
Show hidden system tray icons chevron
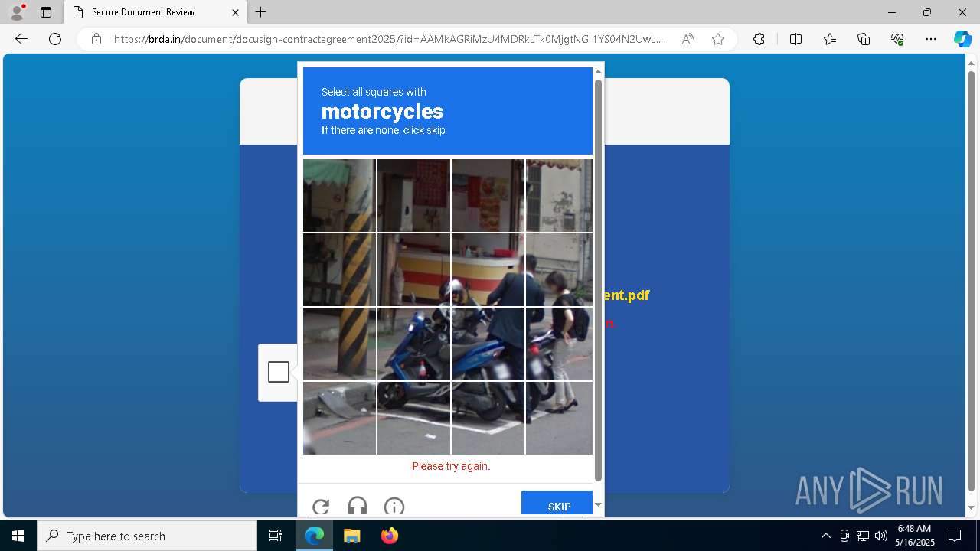[x=825, y=536]
